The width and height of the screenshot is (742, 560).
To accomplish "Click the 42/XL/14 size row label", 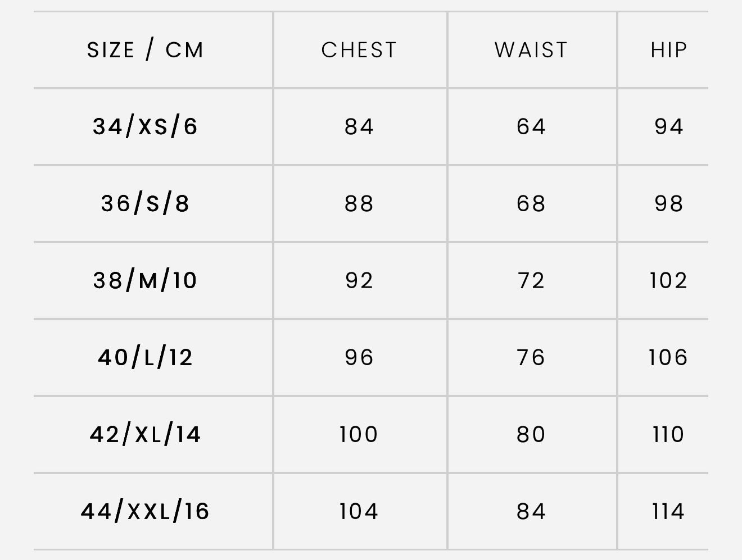I will (145, 434).
